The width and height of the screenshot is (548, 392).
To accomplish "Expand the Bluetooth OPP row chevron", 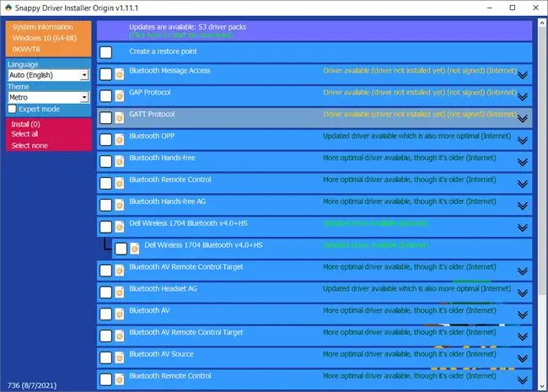I will point(523,141).
